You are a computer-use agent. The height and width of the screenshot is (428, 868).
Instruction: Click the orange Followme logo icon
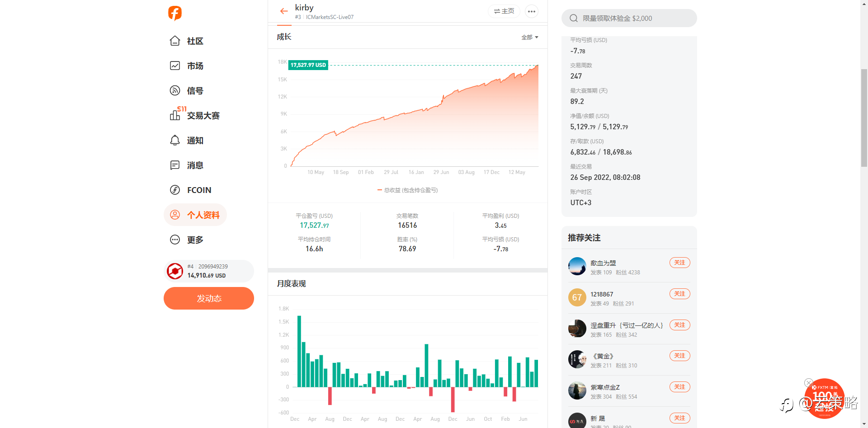click(x=175, y=13)
